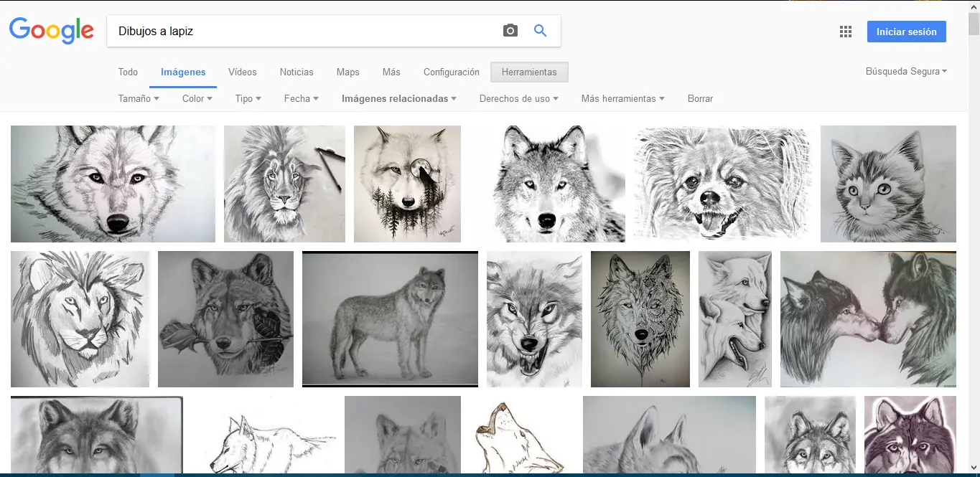Open Maps from the search categories

click(x=347, y=72)
